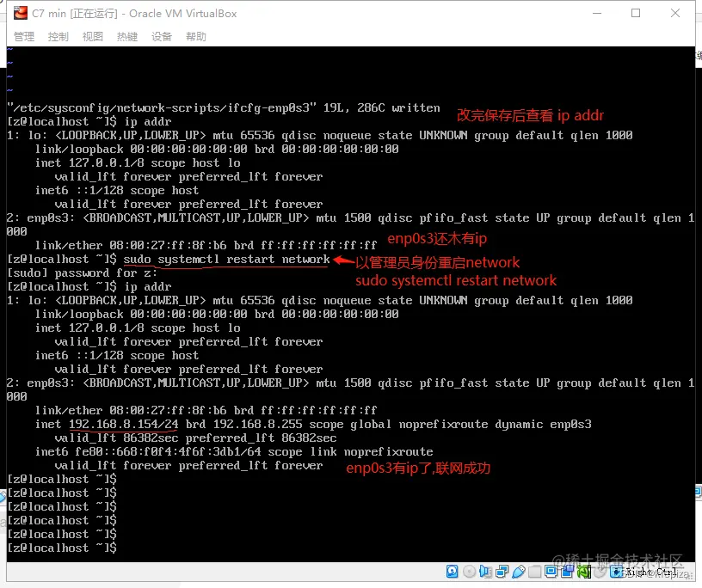This screenshot has width=702, height=588.
Task: Click the green VM processor status icon
Action: point(584,572)
